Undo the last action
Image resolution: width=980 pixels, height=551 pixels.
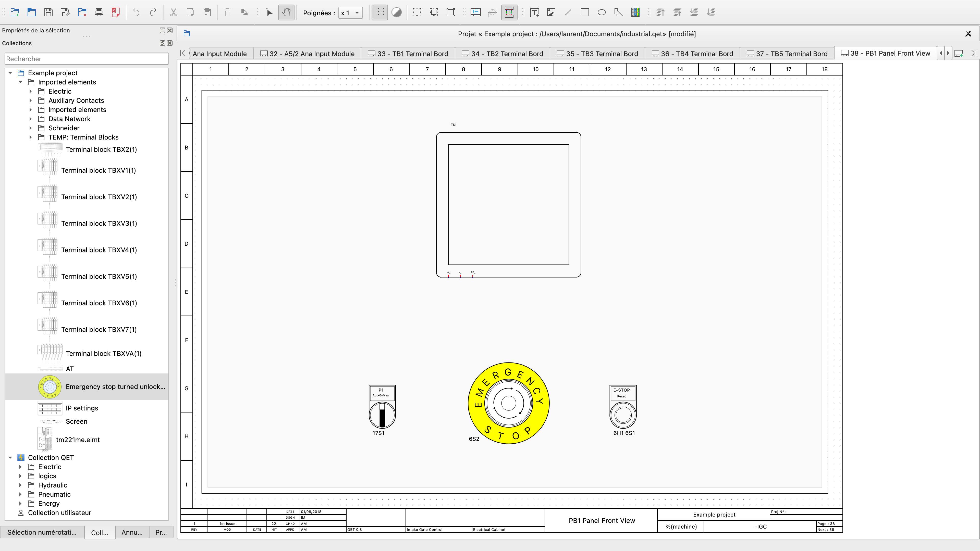point(136,12)
